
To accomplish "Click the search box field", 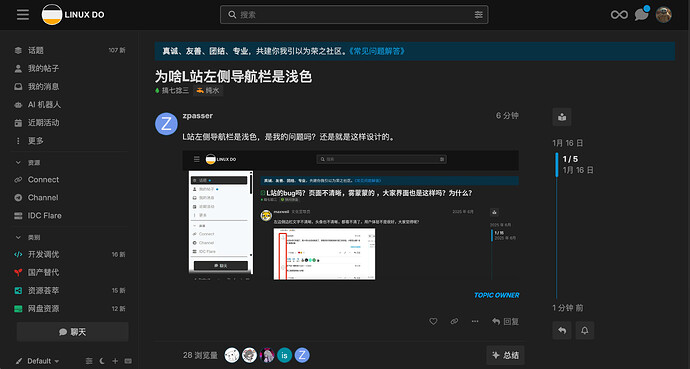I will (x=354, y=15).
